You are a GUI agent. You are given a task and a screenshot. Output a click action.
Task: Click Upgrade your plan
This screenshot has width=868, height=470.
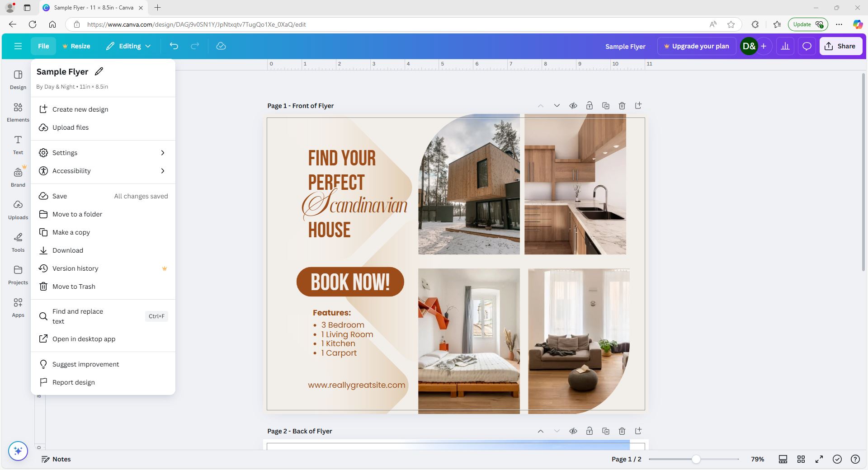pyautogui.click(x=696, y=46)
